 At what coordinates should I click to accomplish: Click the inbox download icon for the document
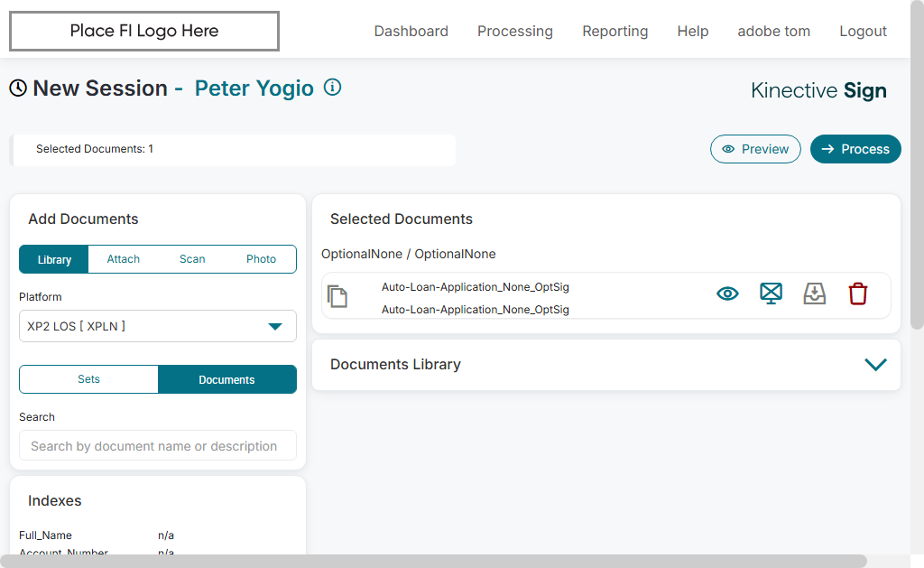click(x=814, y=293)
